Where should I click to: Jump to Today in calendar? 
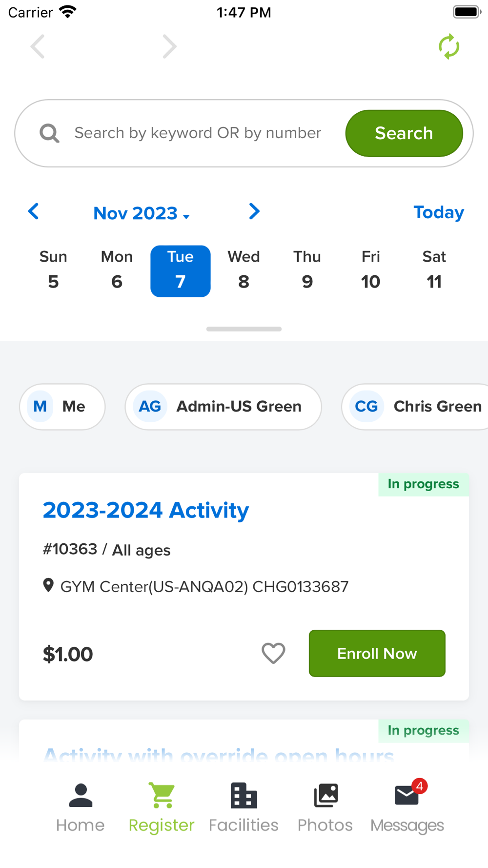coord(438,212)
